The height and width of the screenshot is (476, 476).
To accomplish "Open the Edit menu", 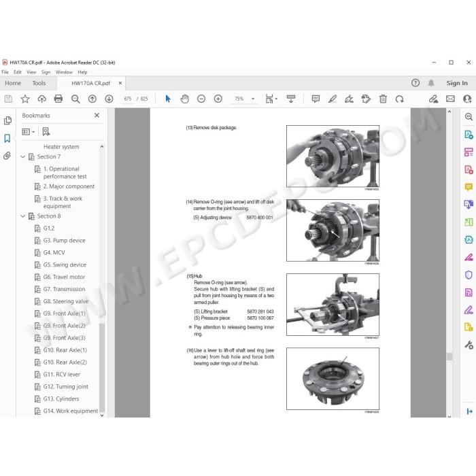I will [17, 72].
